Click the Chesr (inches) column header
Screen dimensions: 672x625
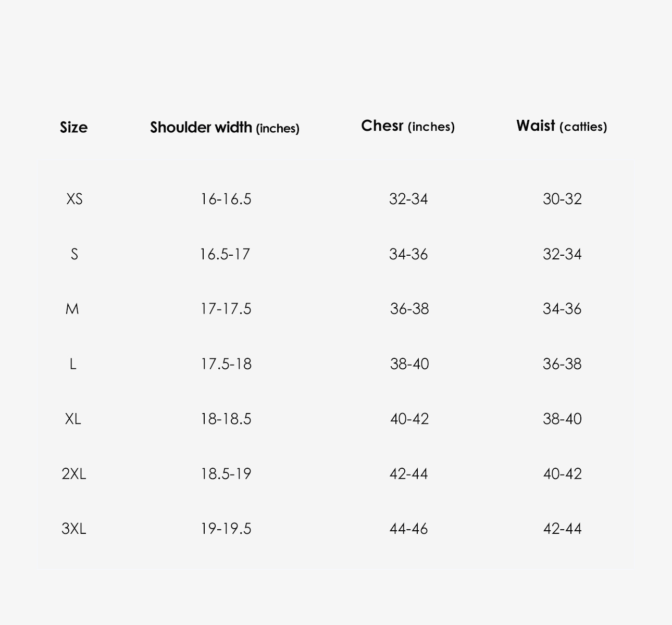pyautogui.click(x=408, y=126)
